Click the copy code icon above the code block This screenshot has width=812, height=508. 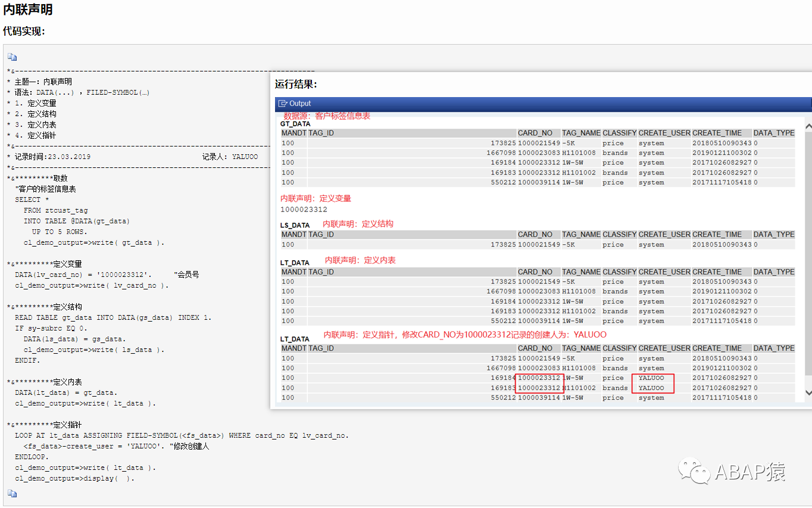click(12, 57)
